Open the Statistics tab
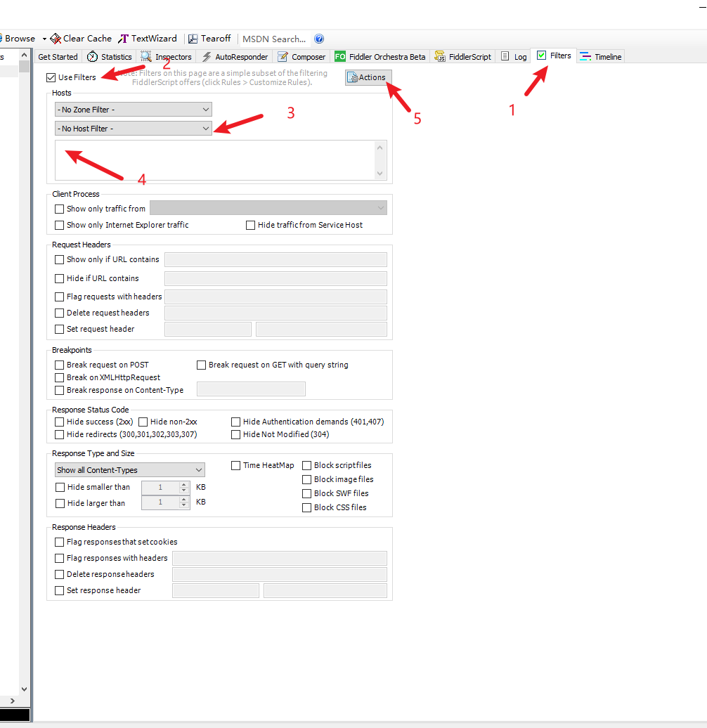Viewport: 707px width, 728px height. click(110, 57)
